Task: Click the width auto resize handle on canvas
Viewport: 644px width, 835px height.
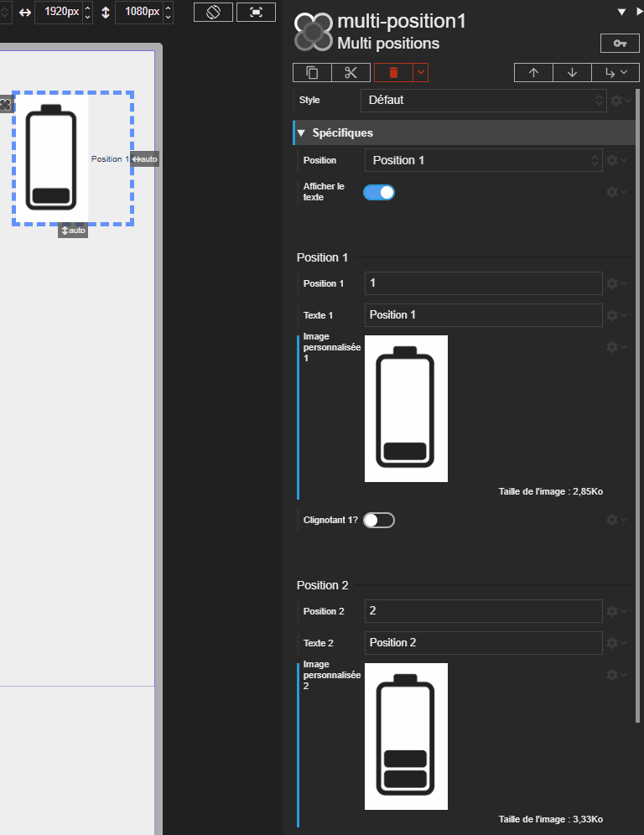Action: point(144,159)
